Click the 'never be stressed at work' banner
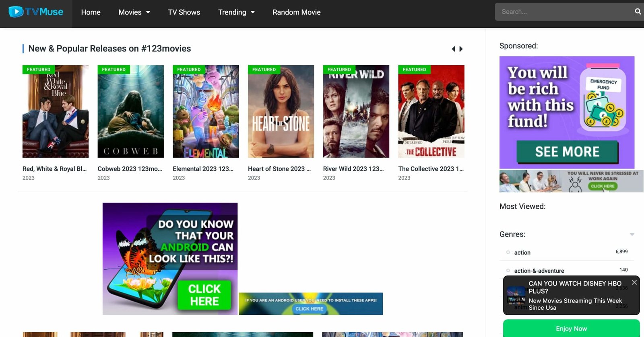Image resolution: width=644 pixels, height=337 pixels. point(572,181)
